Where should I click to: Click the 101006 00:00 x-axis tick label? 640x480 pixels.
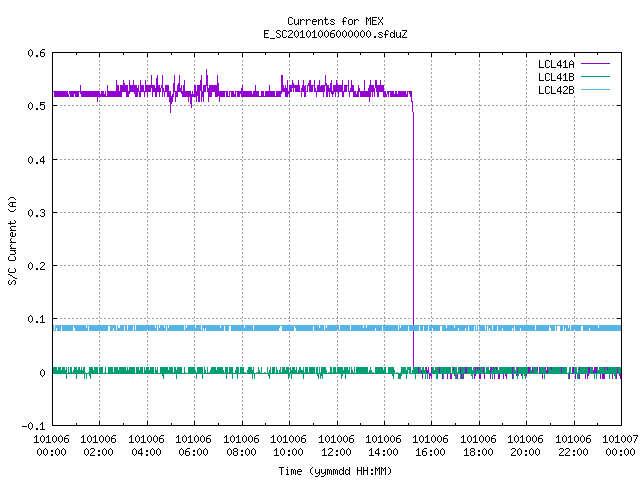tap(51, 446)
